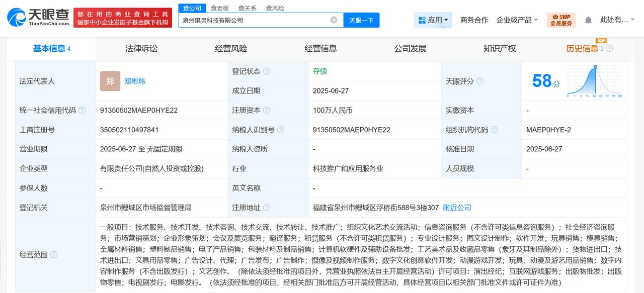The height and width of the screenshot is (293, 644).
Task: Click the red 都在用的商业查询工具 banner
Action: [x=122, y=18]
